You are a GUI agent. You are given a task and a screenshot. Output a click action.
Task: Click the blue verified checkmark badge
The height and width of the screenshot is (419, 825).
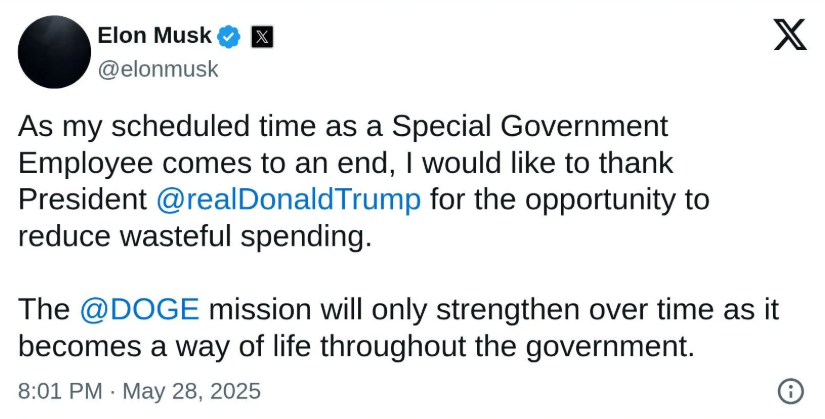click(x=229, y=37)
